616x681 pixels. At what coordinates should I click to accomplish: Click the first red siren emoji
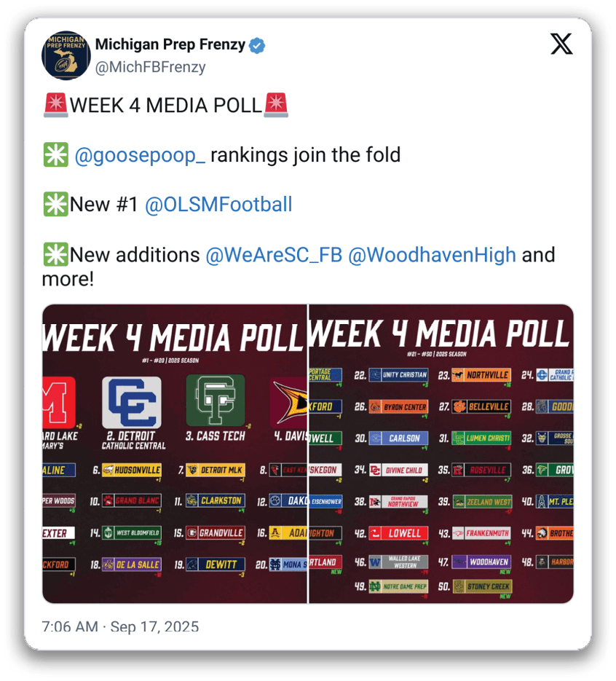click(55, 105)
